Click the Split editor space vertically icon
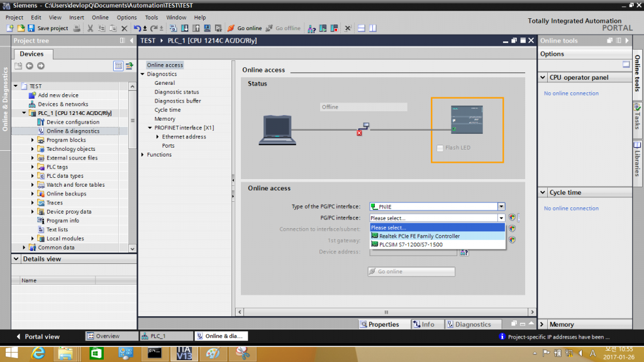Viewport: 644px width, 362px height. tap(373, 28)
